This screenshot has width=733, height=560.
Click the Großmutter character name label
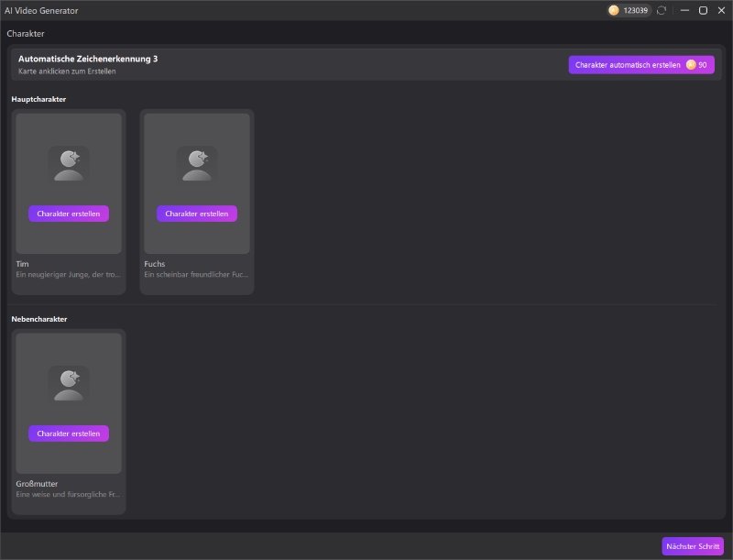[x=38, y=484]
